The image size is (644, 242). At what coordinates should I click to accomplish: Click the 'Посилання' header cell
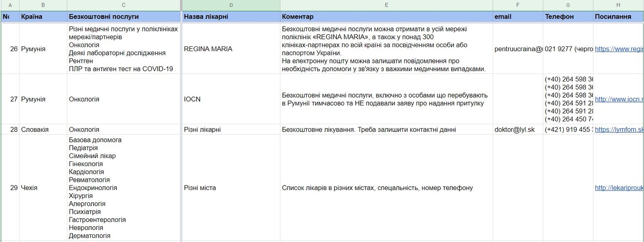click(618, 17)
